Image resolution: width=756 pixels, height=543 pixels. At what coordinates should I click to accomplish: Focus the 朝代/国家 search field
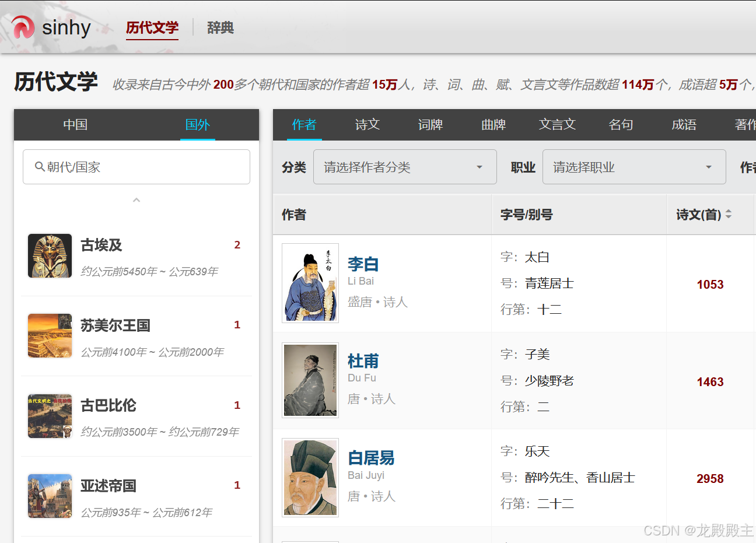click(x=136, y=167)
